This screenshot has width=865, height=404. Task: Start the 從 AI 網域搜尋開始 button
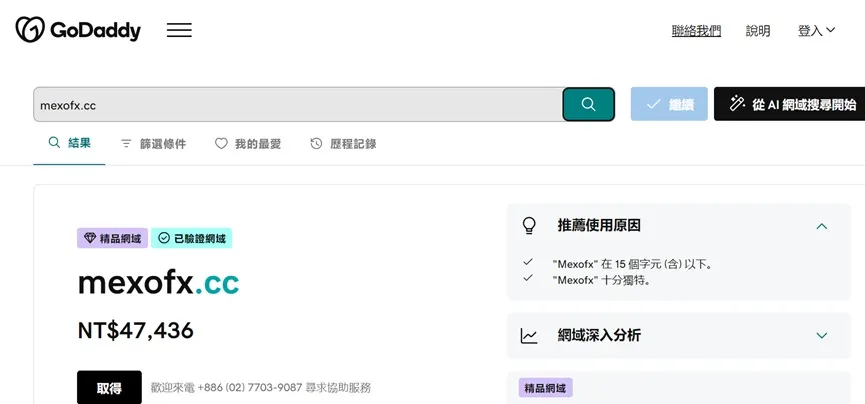point(789,104)
